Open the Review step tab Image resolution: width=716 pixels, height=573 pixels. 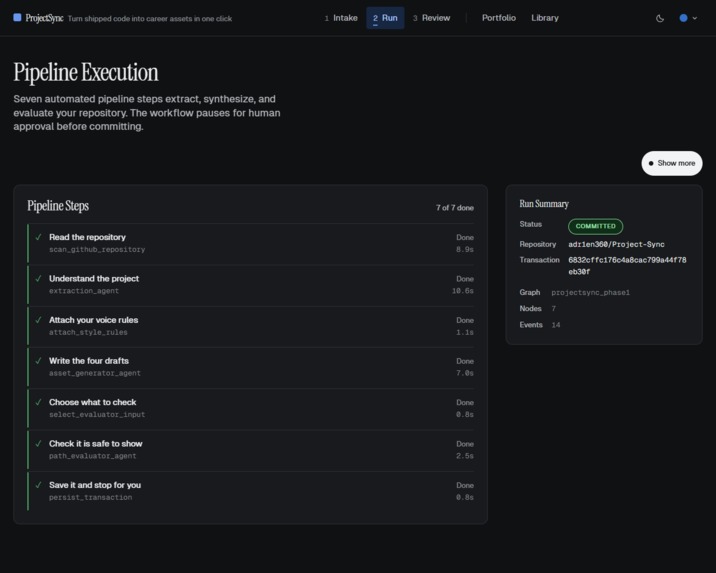click(432, 18)
